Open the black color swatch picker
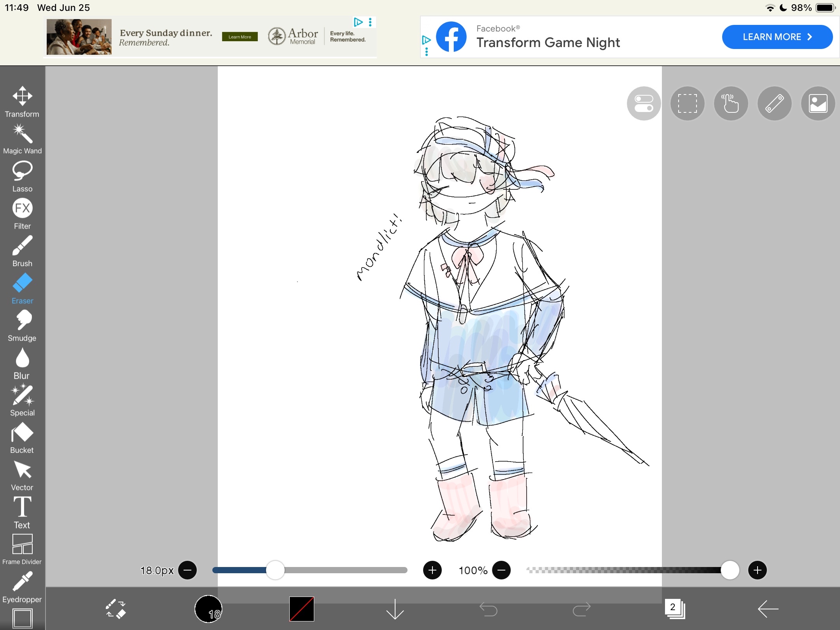 [x=302, y=609]
